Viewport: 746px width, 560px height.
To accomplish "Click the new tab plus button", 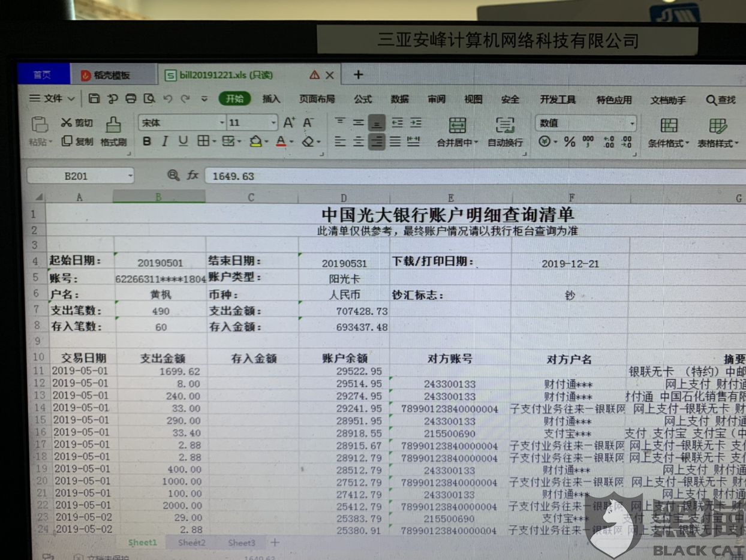I will click(358, 74).
